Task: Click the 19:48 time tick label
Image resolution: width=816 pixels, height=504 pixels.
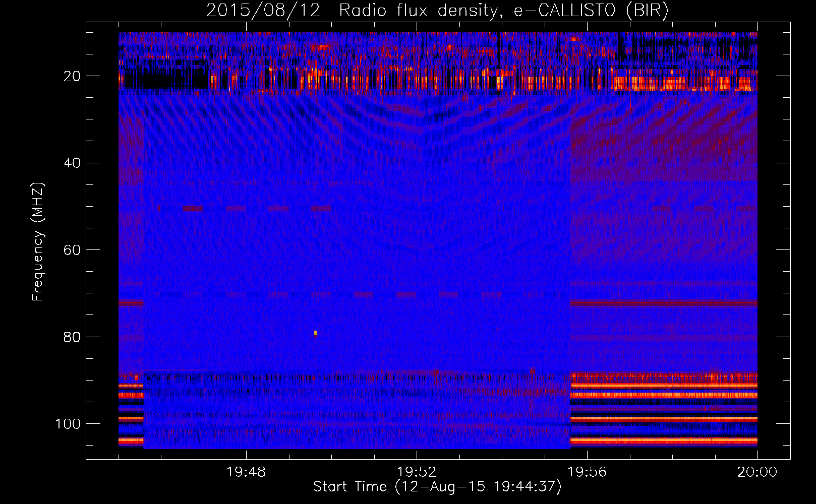Action: point(246,472)
